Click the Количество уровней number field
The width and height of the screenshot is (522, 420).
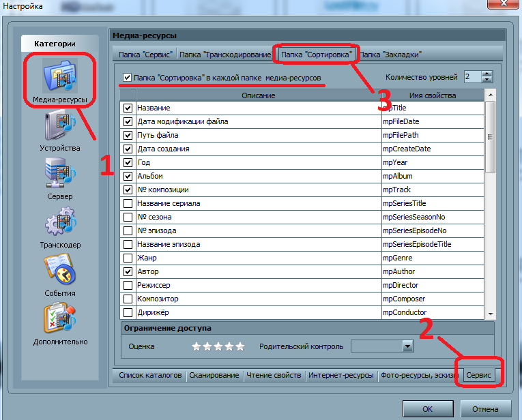pos(472,77)
